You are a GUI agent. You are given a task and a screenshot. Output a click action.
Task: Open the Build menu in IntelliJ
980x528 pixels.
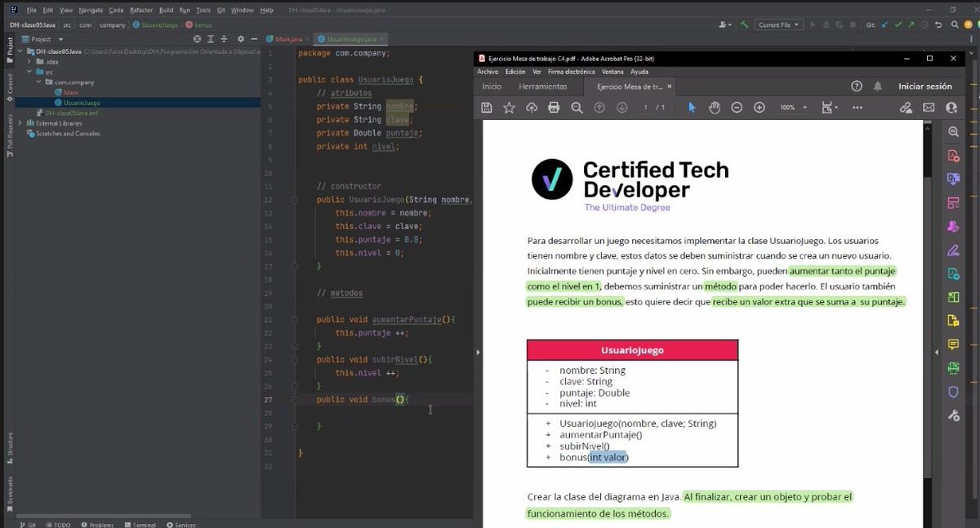(x=167, y=11)
